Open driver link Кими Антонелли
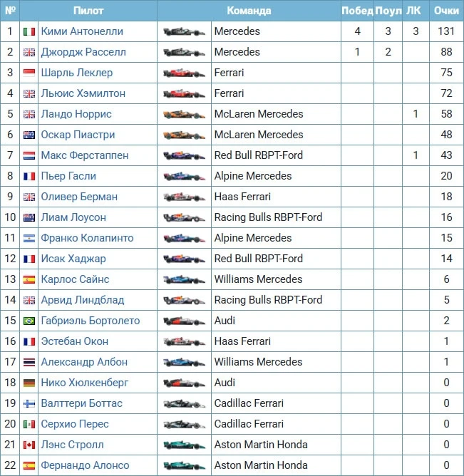Viewport: 464px width, 476px height. [x=82, y=31]
